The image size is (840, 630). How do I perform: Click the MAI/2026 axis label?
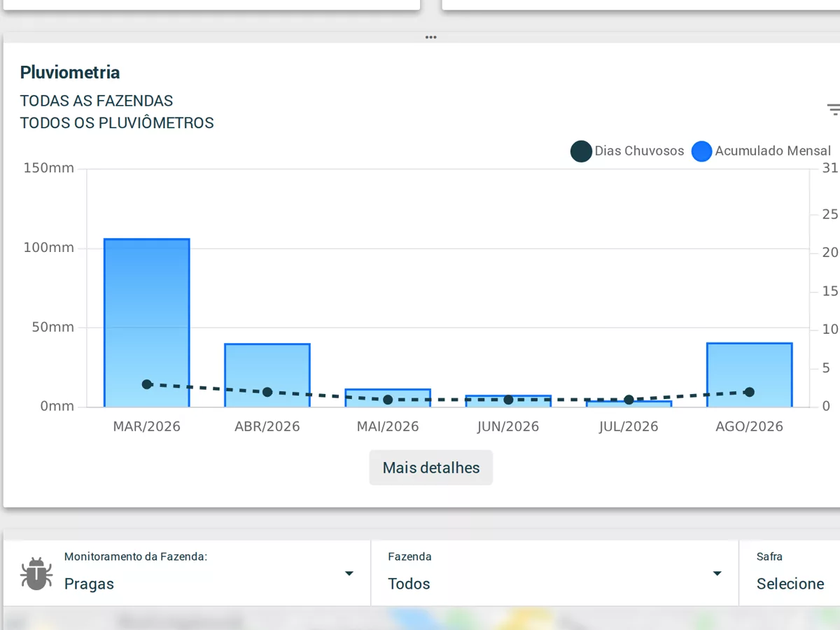point(388,426)
